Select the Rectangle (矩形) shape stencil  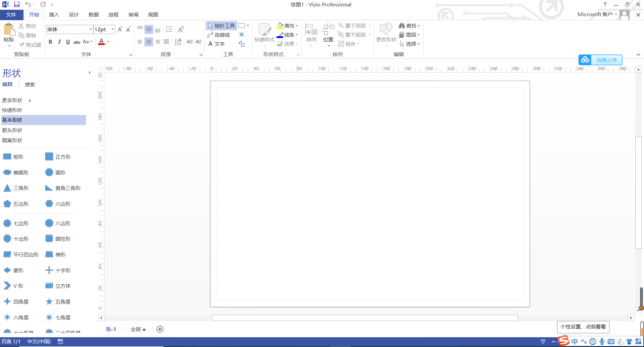pyautogui.click(x=13, y=157)
